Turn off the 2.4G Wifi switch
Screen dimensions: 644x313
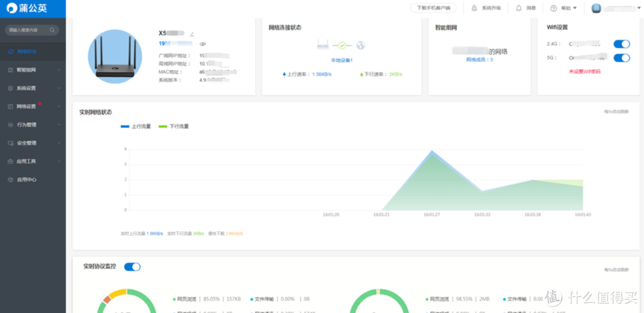tap(621, 44)
